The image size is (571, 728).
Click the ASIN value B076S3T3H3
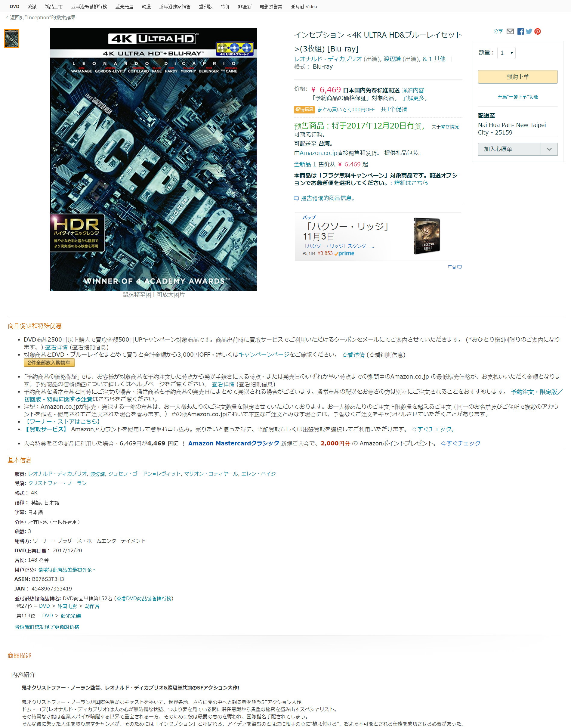[48, 579]
